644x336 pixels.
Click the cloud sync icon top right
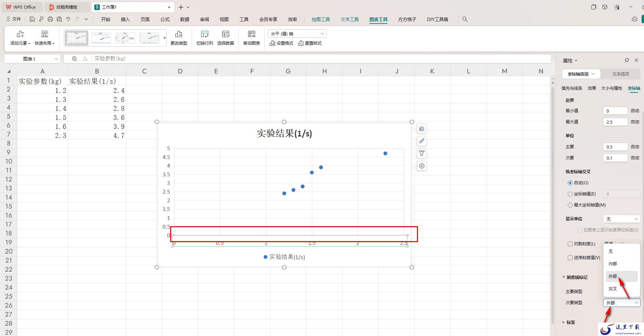[x=635, y=19]
